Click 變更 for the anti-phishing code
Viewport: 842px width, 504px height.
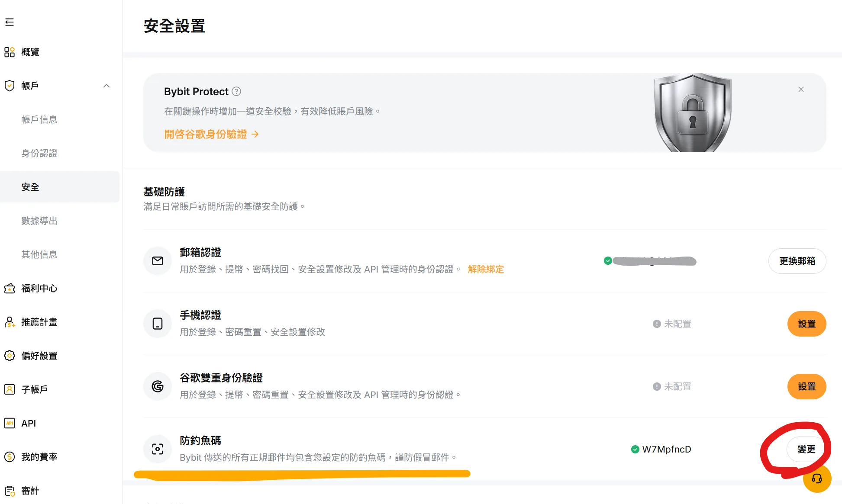806,449
